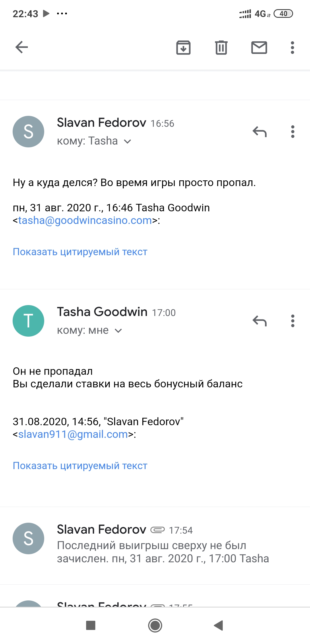
Task: Show quoted text in Slavan's 16:56 message
Action: [x=80, y=252]
